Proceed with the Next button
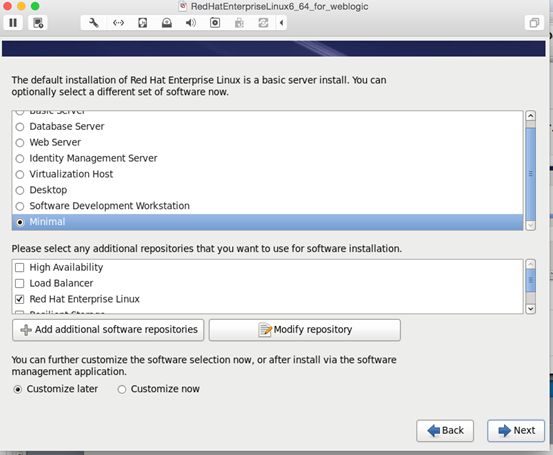This screenshot has height=455, width=553. [x=516, y=431]
